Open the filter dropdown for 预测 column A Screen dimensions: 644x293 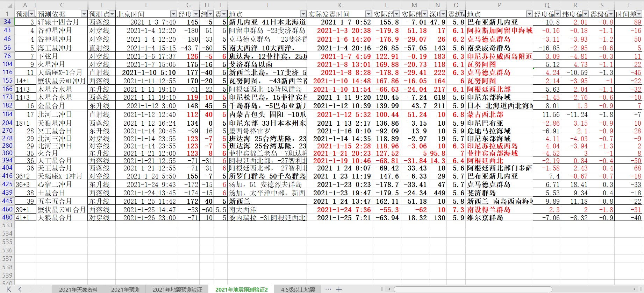coord(32,14)
